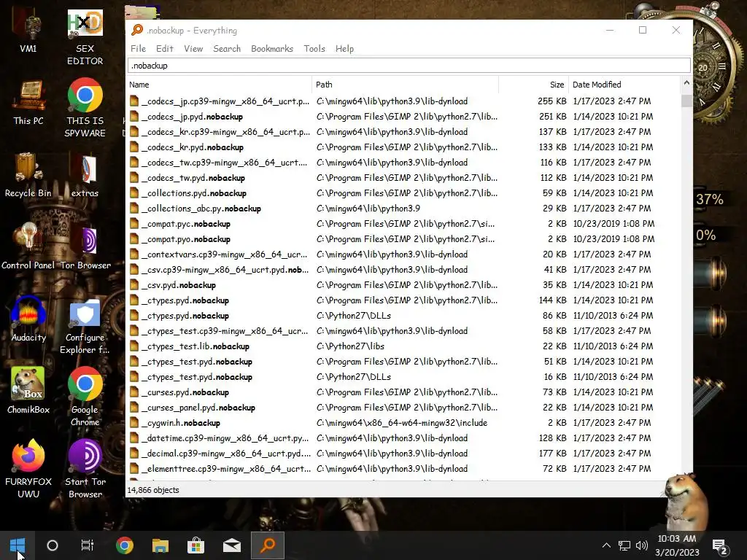The height and width of the screenshot is (560, 747).
Task: Click the Windows Start button
Action: point(18,545)
